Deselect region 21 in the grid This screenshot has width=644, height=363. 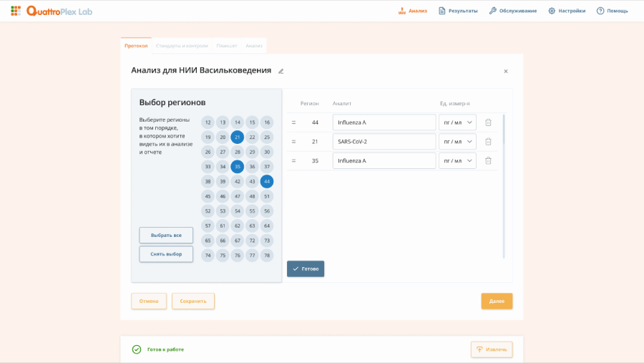pyautogui.click(x=238, y=137)
